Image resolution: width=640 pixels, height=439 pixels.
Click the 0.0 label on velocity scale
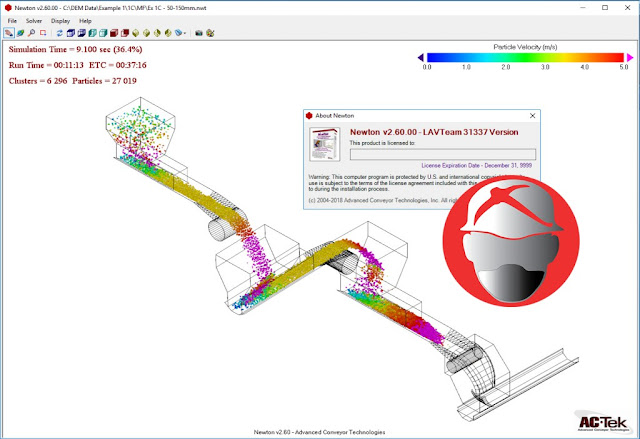[427, 67]
